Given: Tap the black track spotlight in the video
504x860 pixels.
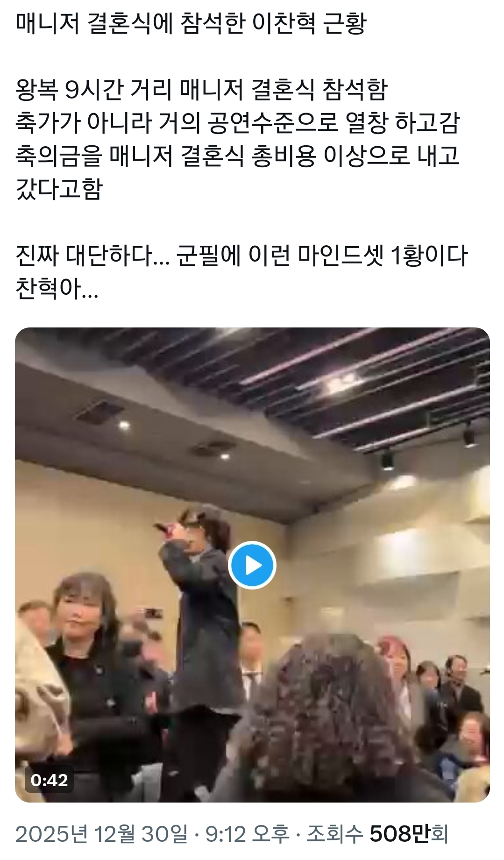Looking at the screenshot, I should [387, 459].
